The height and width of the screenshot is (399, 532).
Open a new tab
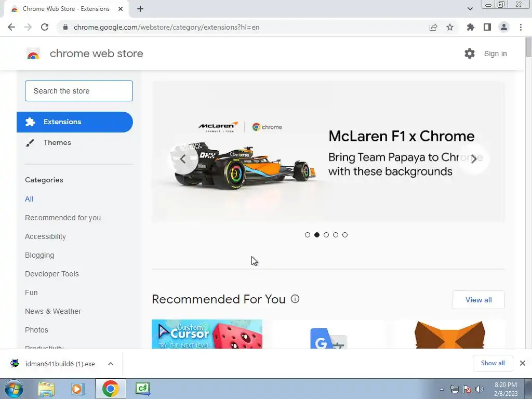click(140, 9)
